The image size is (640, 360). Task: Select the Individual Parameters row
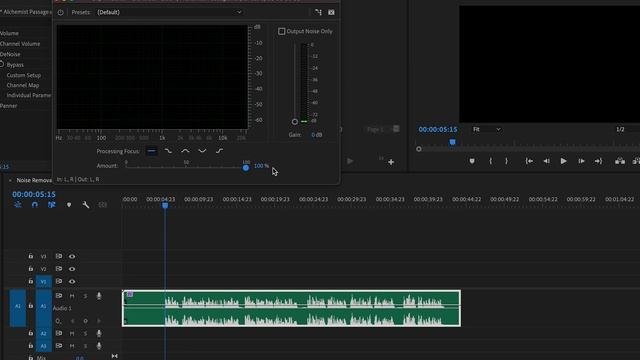pos(29,96)
